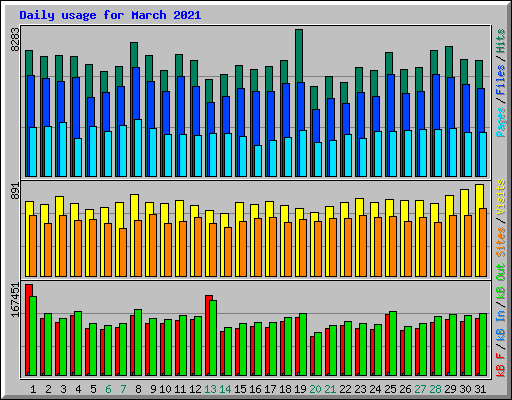Click the "Visits" legend label

[501, 197]
